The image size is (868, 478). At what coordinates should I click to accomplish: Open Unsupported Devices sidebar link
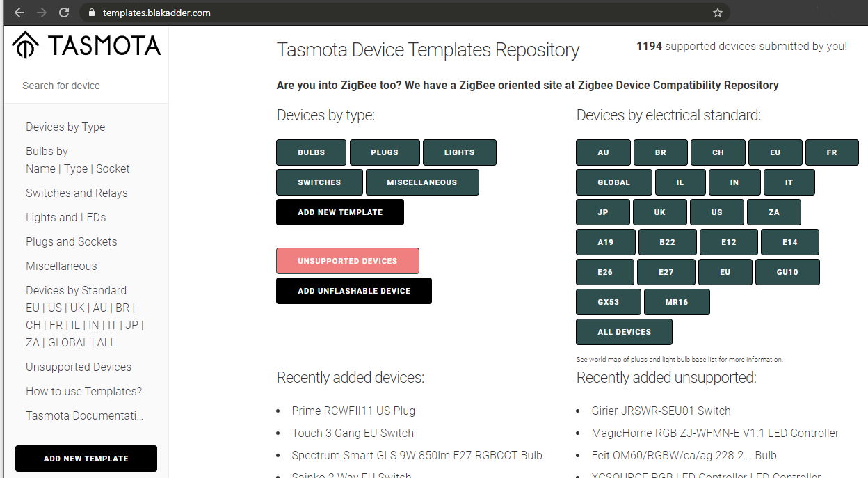[x=79, y=367]
